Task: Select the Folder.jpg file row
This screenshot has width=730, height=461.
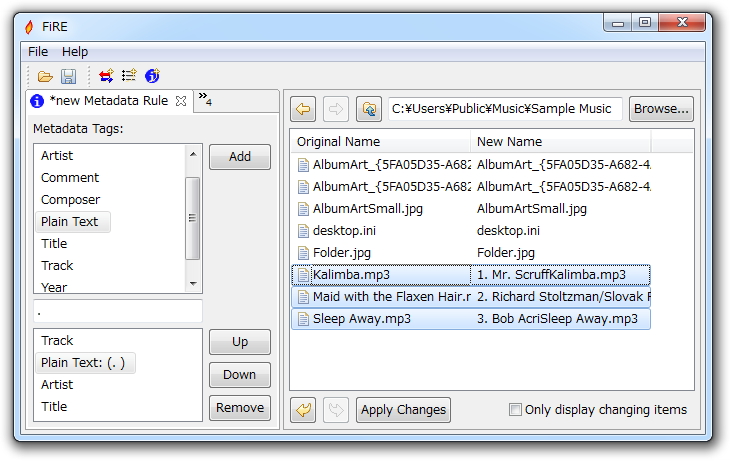Action: 471,252
